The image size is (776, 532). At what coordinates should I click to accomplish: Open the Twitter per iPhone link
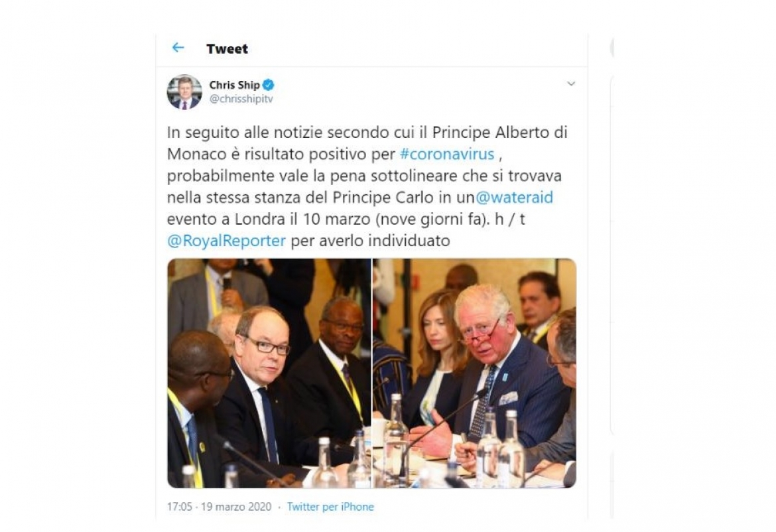[x=330, y=507]
